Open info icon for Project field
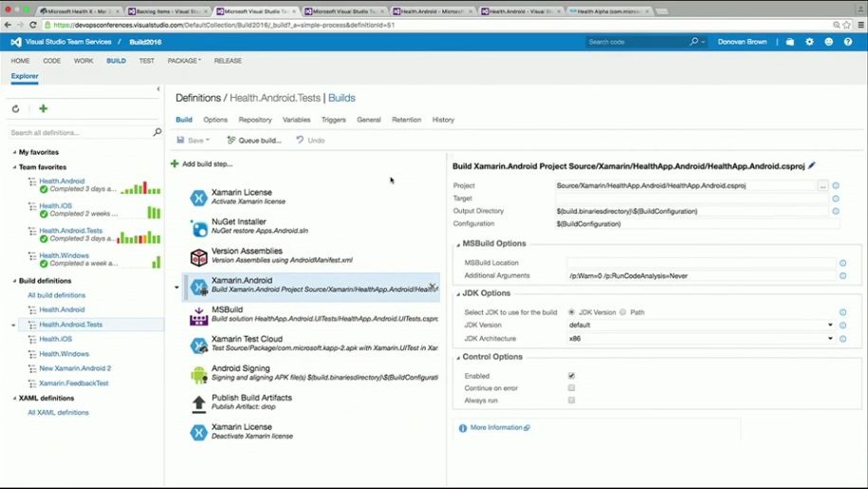The height and width of the screenshot is (489, 868). pos(836,186)
